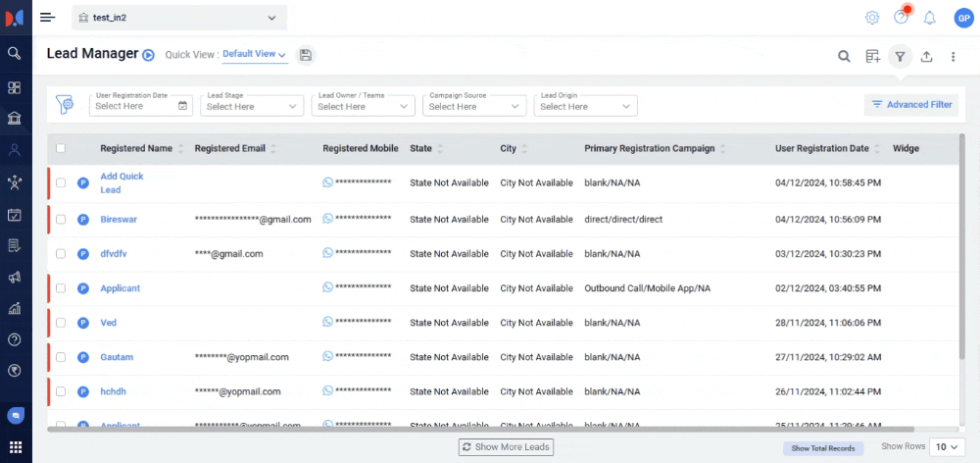Click the Registered Mobile column header
The width and height of the screenshot is (980, 463).
pos(361,148)
